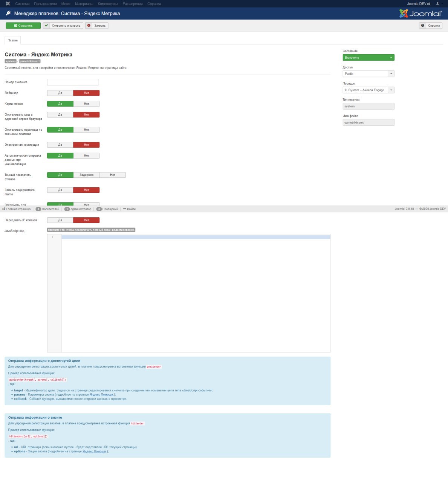Image resolution: width=448 pixels, height=482 pixels.
Task: Click inside the JavaScript-код editor first line
Action: click(196, 237)
